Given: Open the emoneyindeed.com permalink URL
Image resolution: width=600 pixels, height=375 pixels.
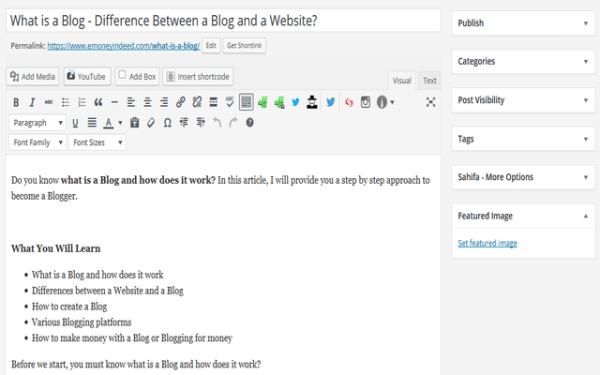Looking at the screenshot, I should click(124, 46).
